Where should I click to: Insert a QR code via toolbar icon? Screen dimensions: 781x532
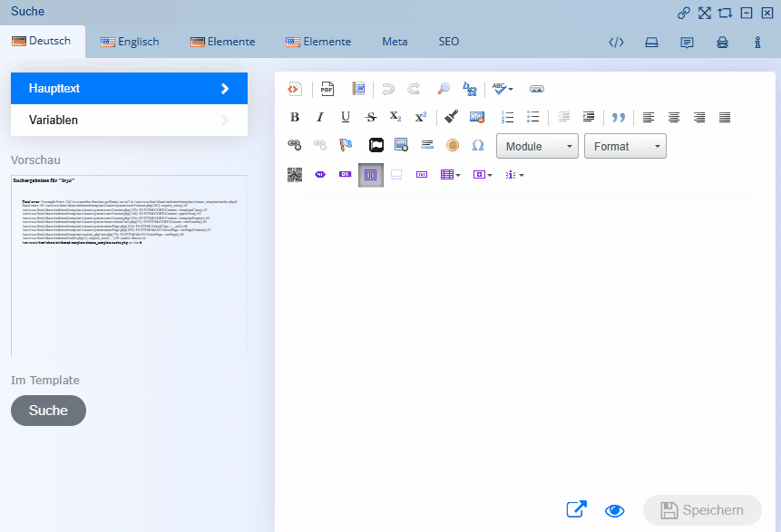click(x=294, y=175)
